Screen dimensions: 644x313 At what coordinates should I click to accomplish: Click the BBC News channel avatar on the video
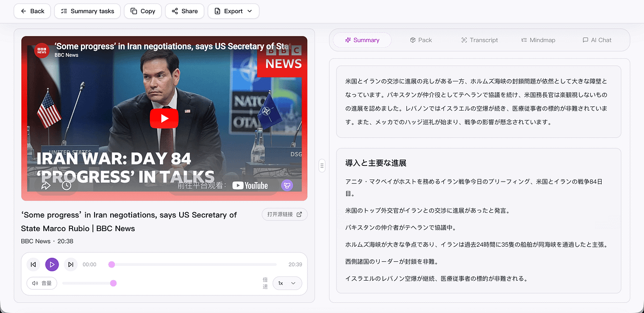click(42, 50)
